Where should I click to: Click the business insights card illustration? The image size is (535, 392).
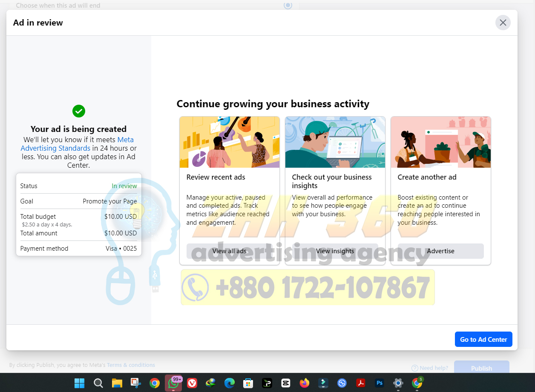(x=335, y=142)
